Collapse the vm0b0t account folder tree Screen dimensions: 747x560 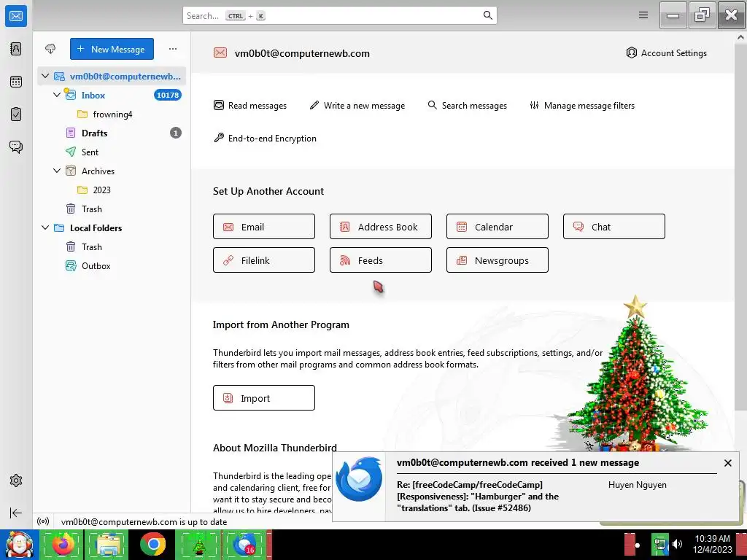[x=45, y=76]
